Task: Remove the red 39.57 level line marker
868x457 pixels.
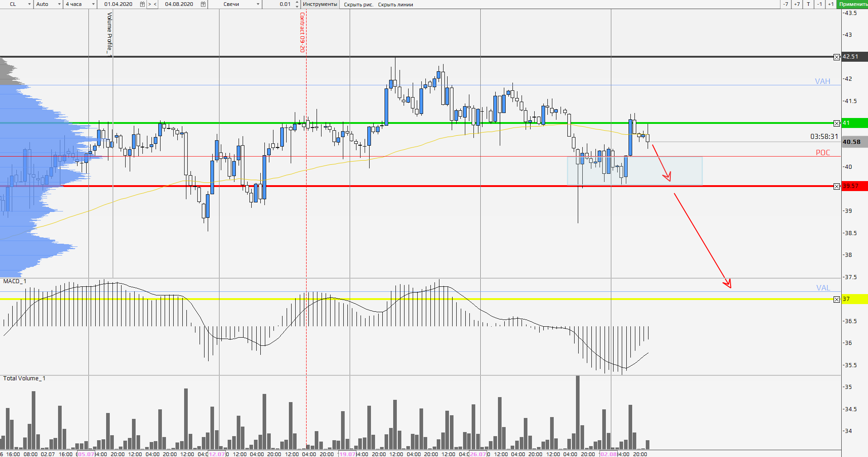Action: (837, 186)
